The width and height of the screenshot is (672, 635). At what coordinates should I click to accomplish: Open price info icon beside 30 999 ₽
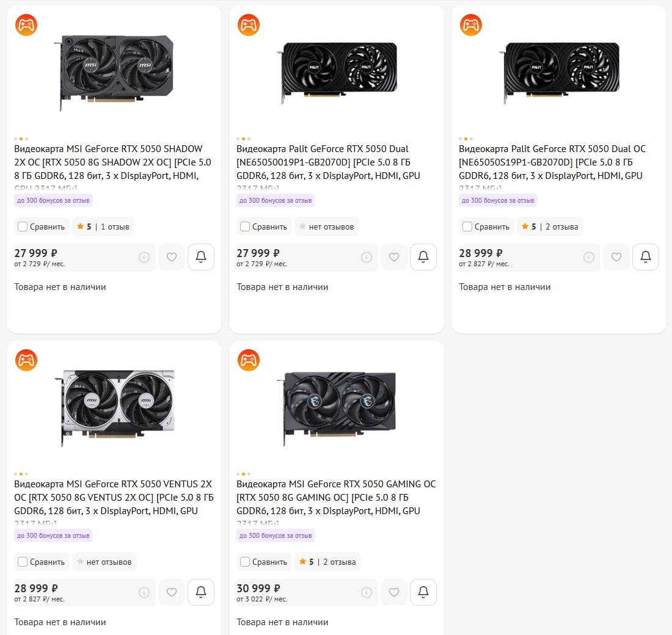[367, 592]
